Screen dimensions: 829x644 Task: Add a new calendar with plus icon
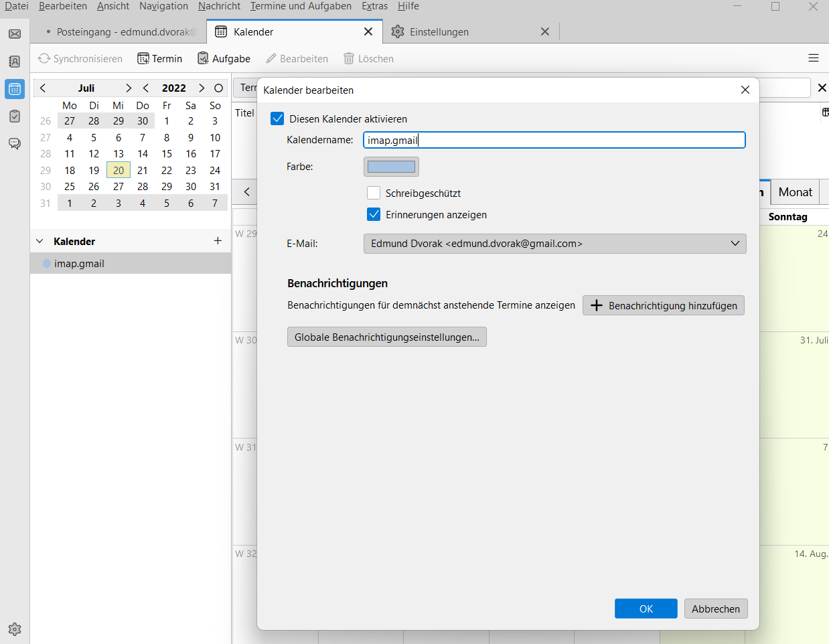(x=218, y=241)
